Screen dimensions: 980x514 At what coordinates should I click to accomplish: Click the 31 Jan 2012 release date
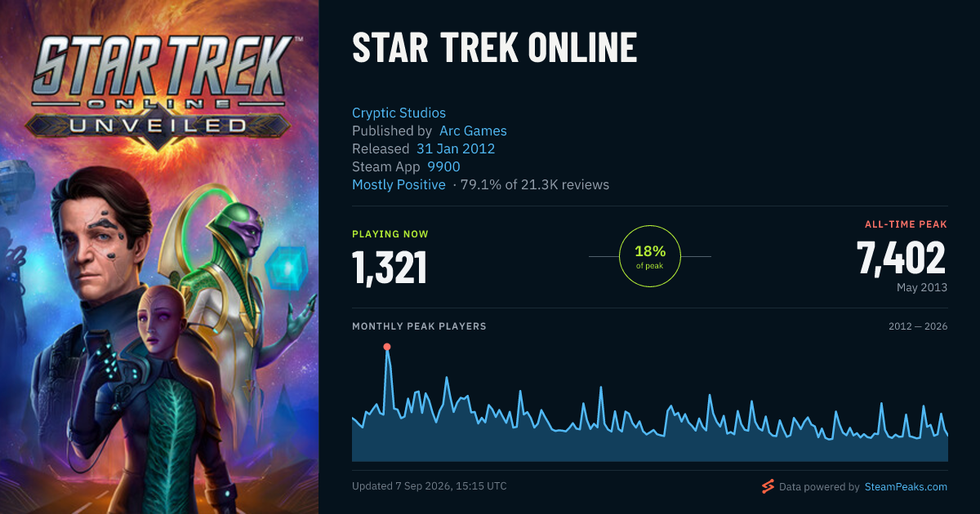[456, 148]
